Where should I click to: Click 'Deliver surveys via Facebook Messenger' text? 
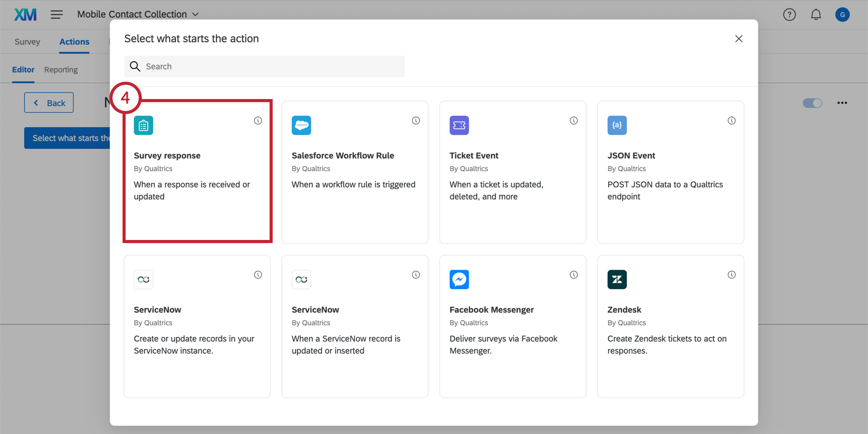(x=503, y=345)
